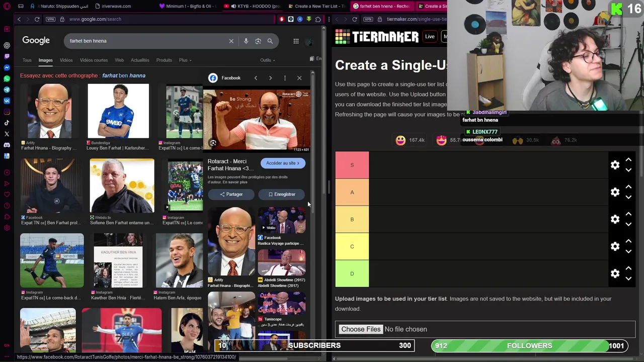
Task: Open the browser extensions puzzle icon
Action: point(318,19)
